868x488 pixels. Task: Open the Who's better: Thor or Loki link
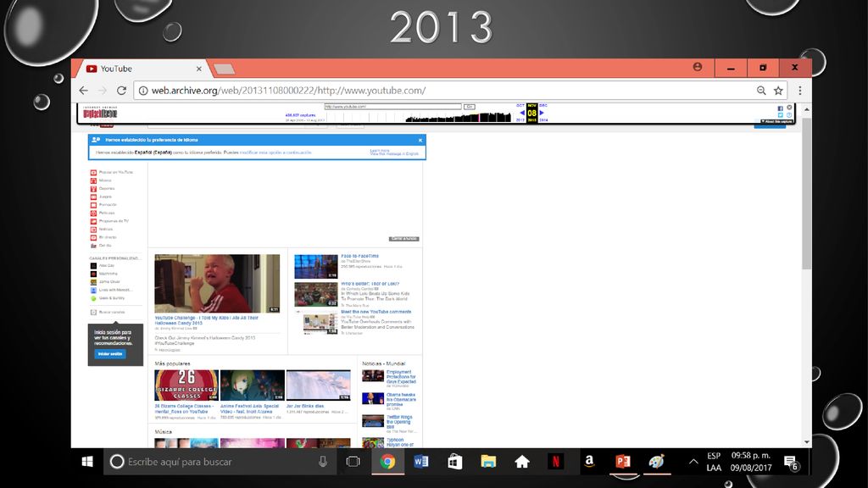click(370, 284)
